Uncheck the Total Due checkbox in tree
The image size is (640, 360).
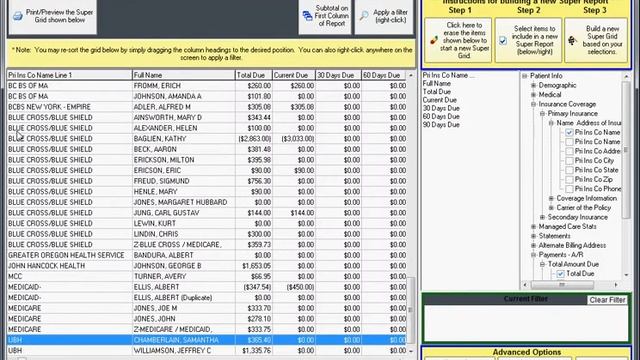coord(560,273)
